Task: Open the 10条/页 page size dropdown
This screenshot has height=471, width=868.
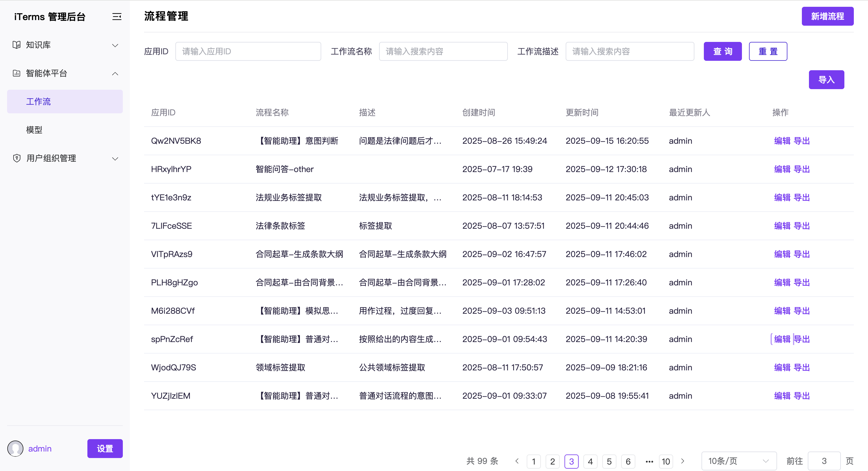Action: (739, 461)
